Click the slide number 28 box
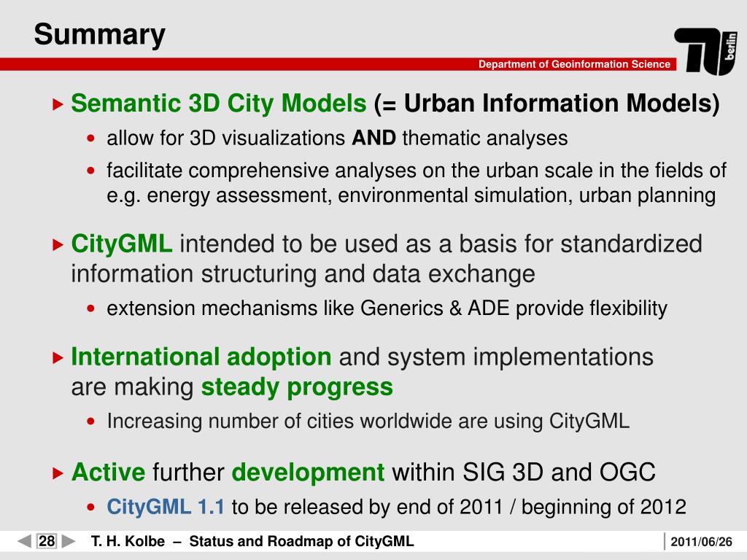The image size is (747, 560). (x=47, y=541)
